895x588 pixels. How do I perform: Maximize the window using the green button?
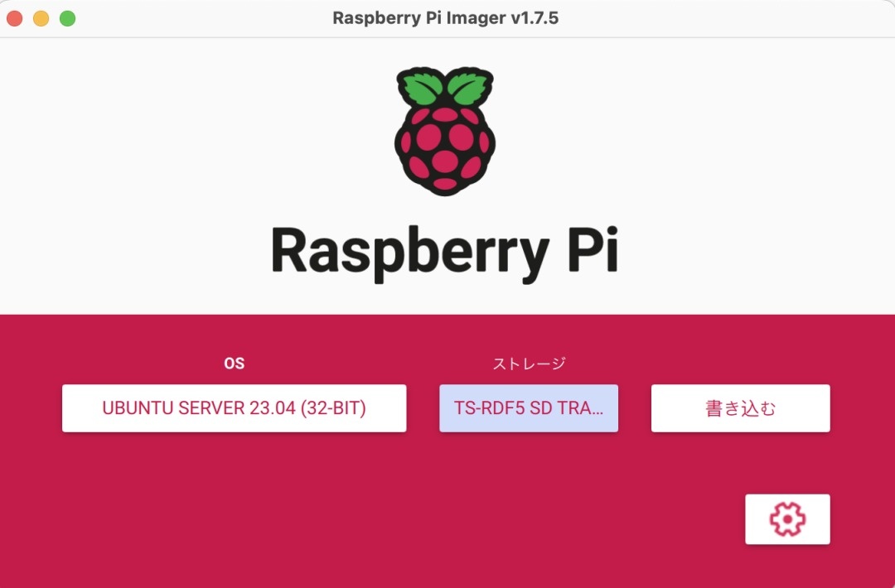(67, 18)
